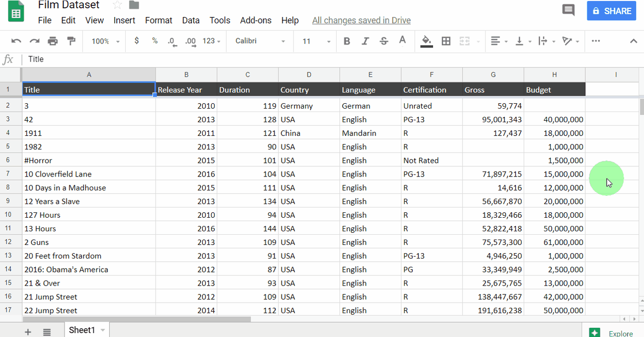Switch to the Sheet1 tab
Viewport: 644px width, 337px height.
click(x=82, y=330)
